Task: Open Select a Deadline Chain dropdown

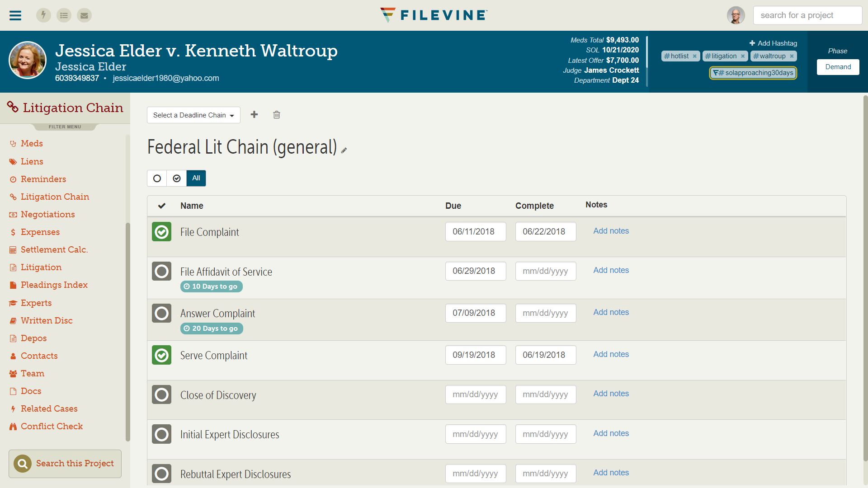Action: point(193,115)
